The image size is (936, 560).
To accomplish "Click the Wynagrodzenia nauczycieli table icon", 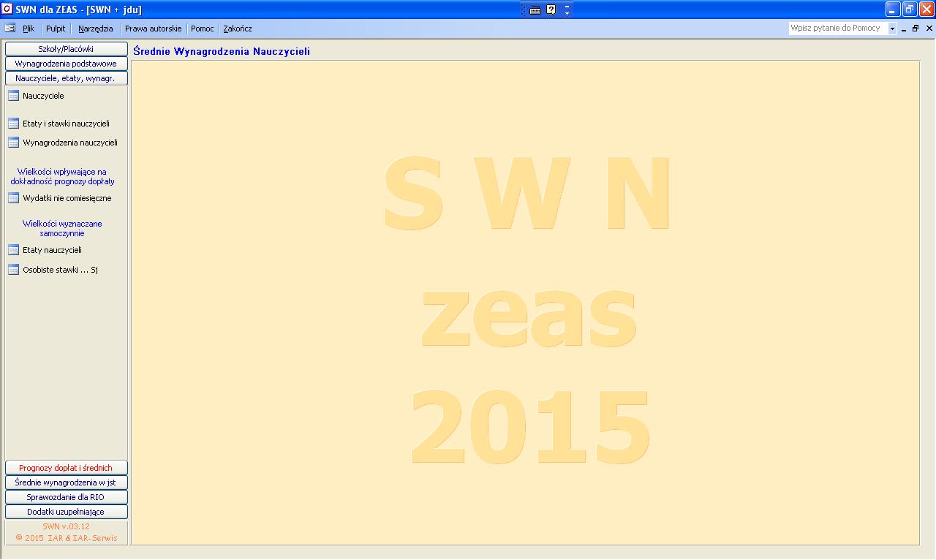I will click(13, 143).
